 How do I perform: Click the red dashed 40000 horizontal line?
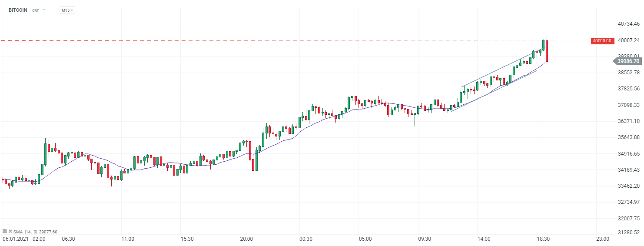[304, 41]
